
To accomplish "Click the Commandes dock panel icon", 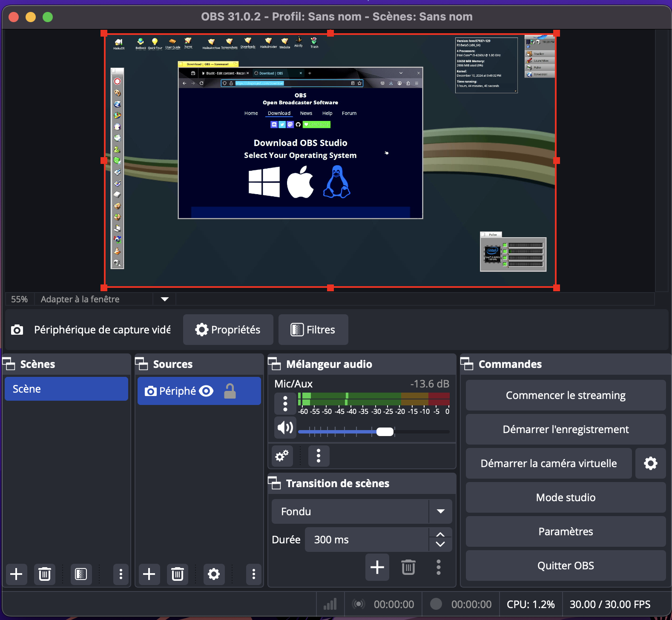I will (467, 364).
